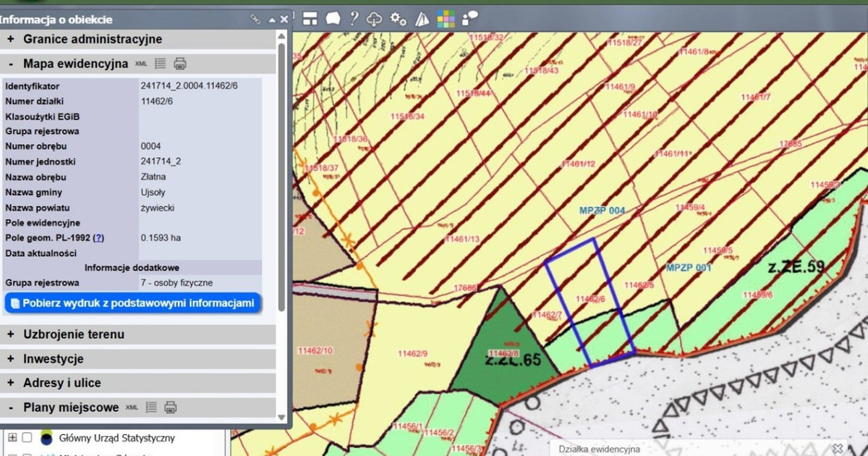Open the layout panels toolbar icon

[310, 19]
